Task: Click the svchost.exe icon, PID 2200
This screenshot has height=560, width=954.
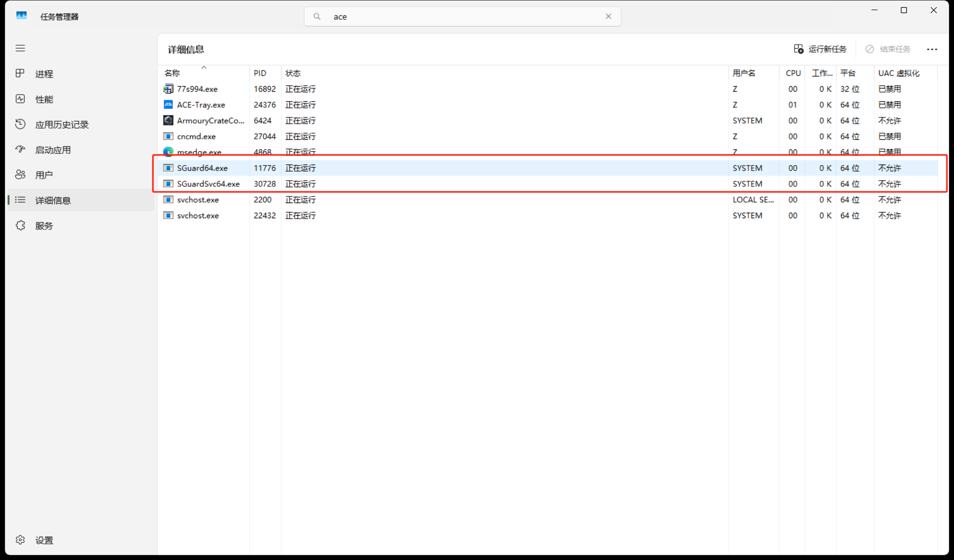Action: click(168, 199)
